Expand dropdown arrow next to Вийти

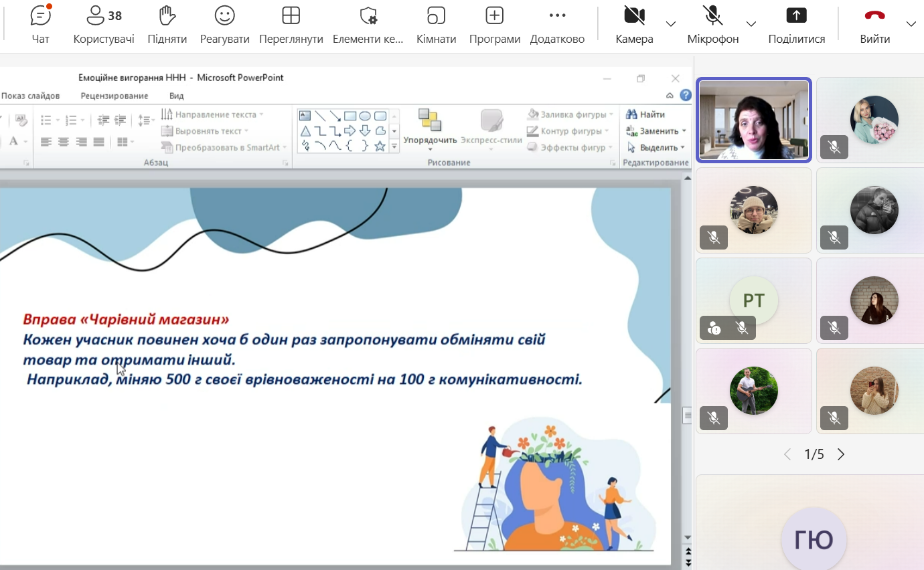point(911,24)
